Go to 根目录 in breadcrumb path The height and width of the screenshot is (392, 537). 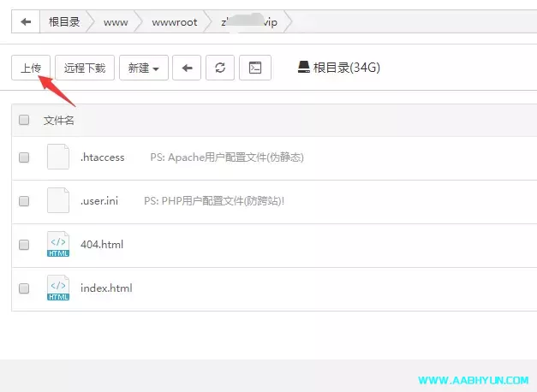point(64,22)
